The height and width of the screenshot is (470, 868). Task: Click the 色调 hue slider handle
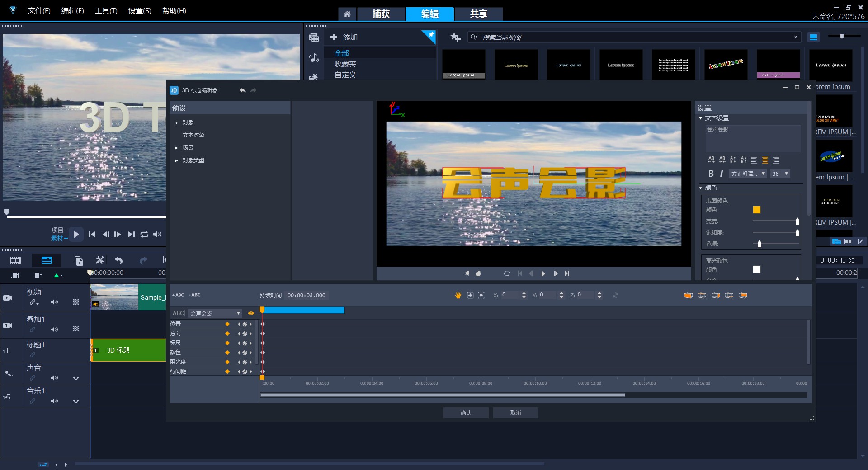coord(759,244)
